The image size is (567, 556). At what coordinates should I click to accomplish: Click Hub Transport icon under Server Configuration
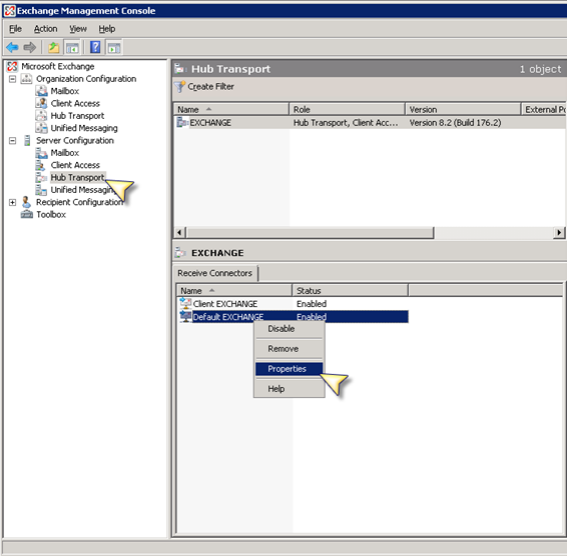pos(41,178)
